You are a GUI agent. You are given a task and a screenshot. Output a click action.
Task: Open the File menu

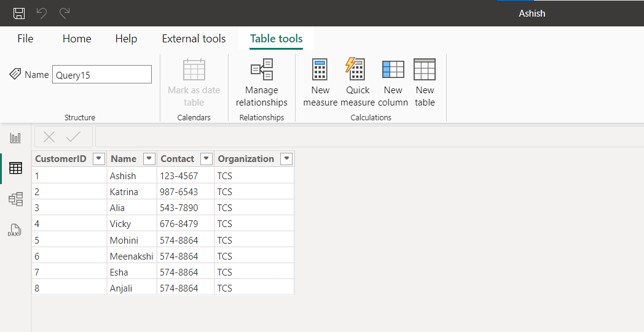point(25,39)
